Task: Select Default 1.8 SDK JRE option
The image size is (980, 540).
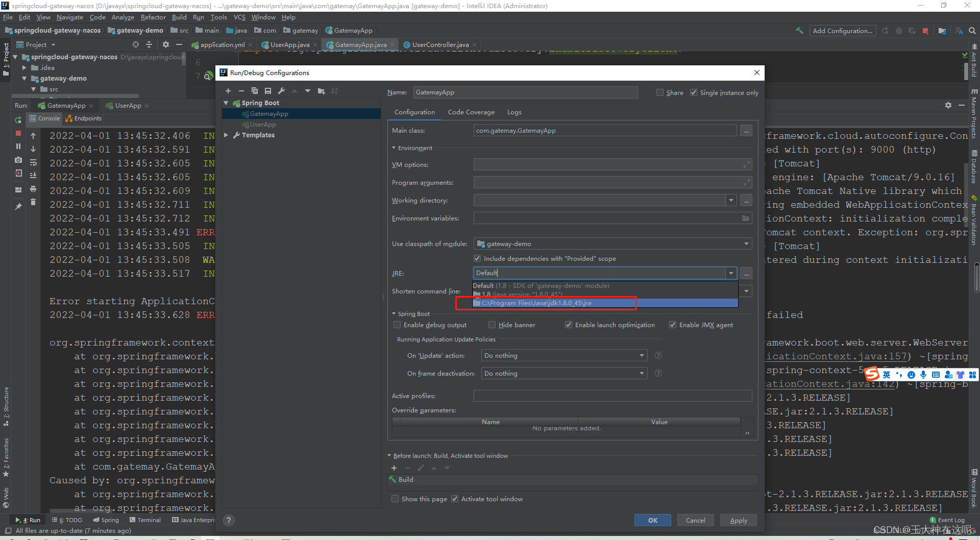Action: (x=605, y=286)
